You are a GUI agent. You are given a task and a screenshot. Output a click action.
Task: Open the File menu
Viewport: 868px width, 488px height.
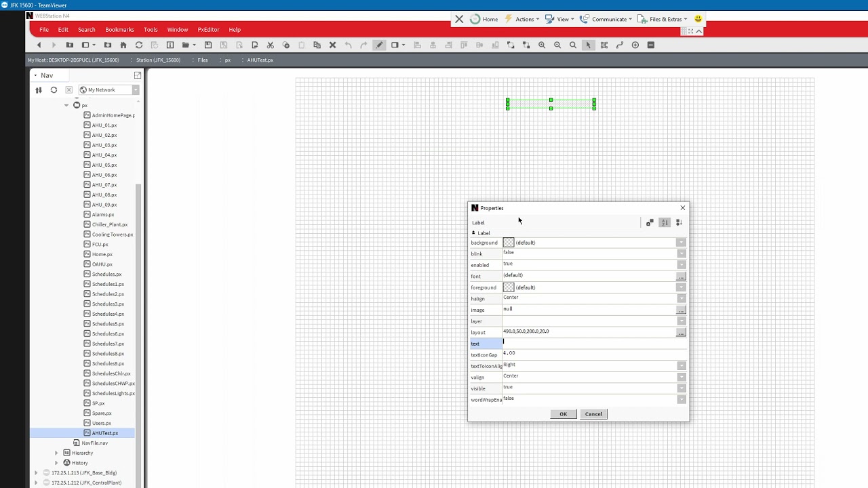44,30
